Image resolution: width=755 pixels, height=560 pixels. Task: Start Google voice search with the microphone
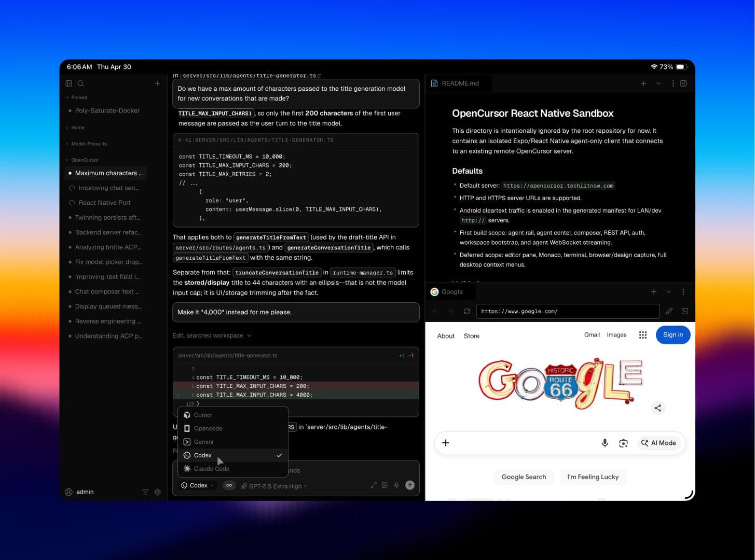605,443
